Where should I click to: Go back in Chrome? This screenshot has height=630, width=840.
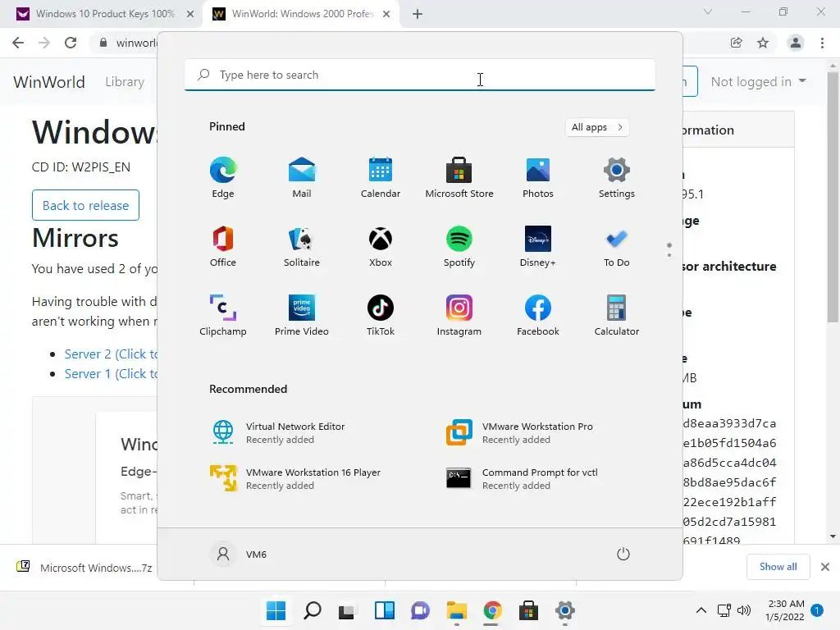(x=18, y=43)
